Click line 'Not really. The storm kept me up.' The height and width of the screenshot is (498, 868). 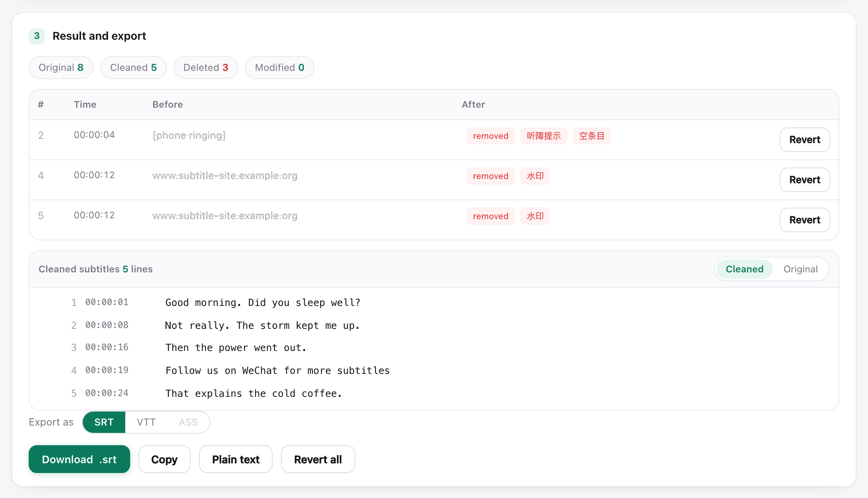tap(262, 326)
